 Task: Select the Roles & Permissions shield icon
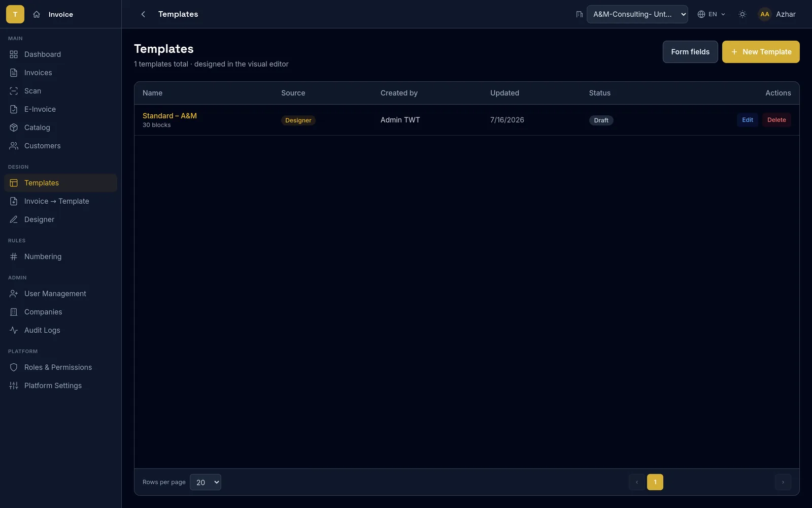(x=14, y=367)
